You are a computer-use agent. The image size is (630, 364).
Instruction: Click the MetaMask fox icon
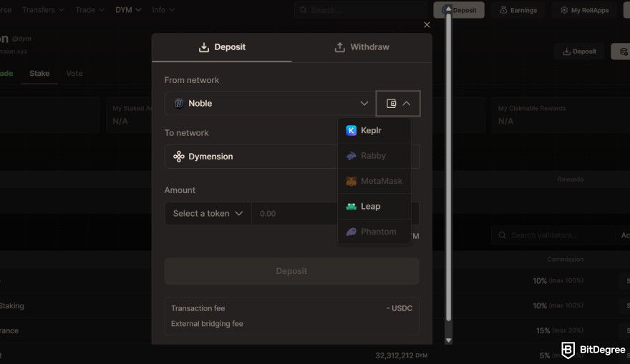[x=352, y=181]
